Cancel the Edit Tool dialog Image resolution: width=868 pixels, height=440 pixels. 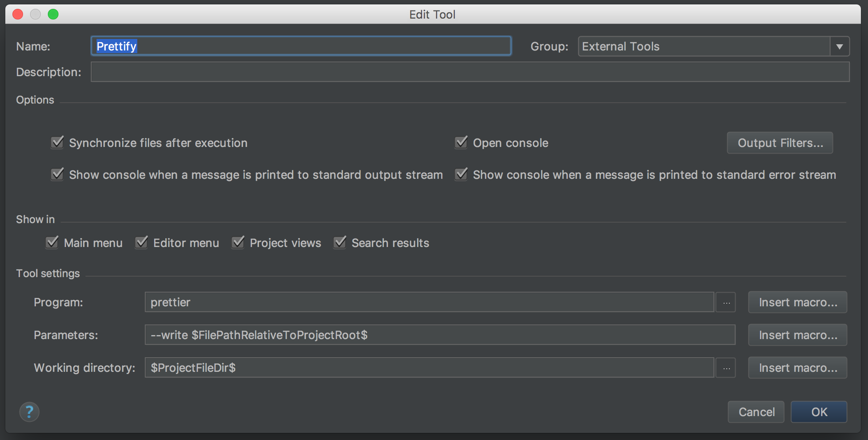756,412
